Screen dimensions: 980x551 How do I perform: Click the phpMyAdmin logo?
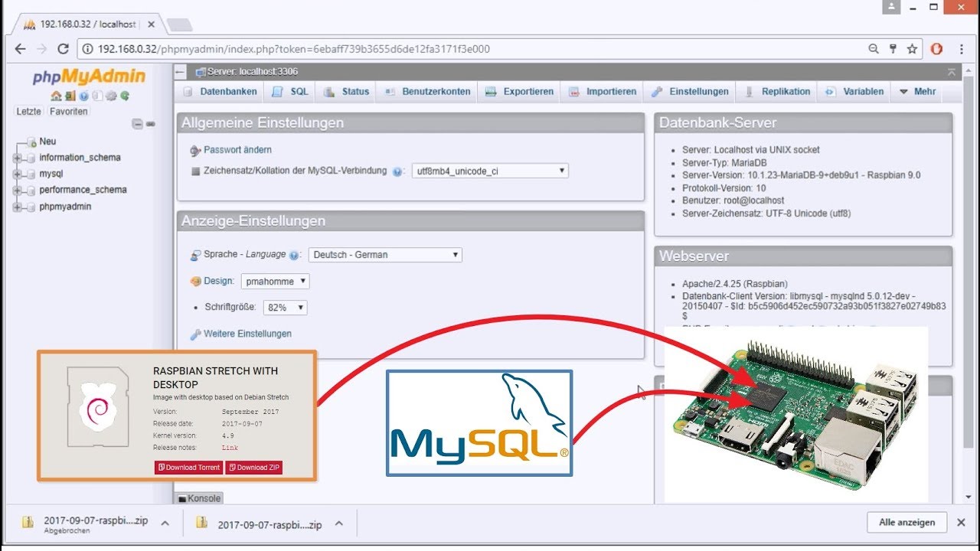click(89, 77)
